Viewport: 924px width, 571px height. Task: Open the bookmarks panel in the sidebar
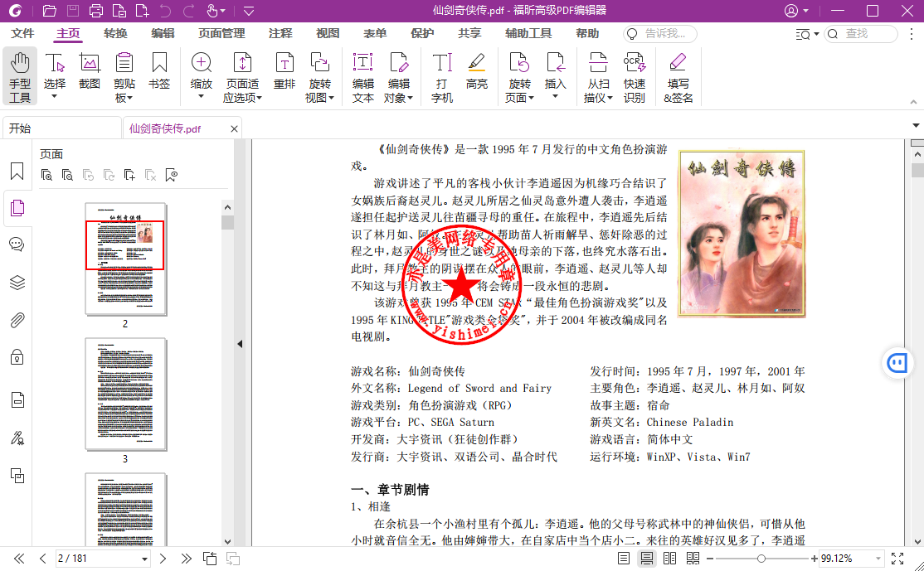[x=17, y=172]
